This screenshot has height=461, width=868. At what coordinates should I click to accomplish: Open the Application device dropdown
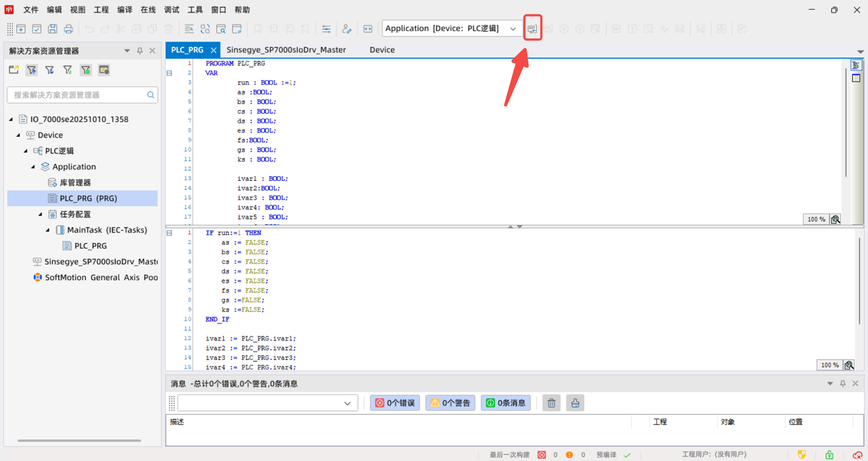click(513, 29)
